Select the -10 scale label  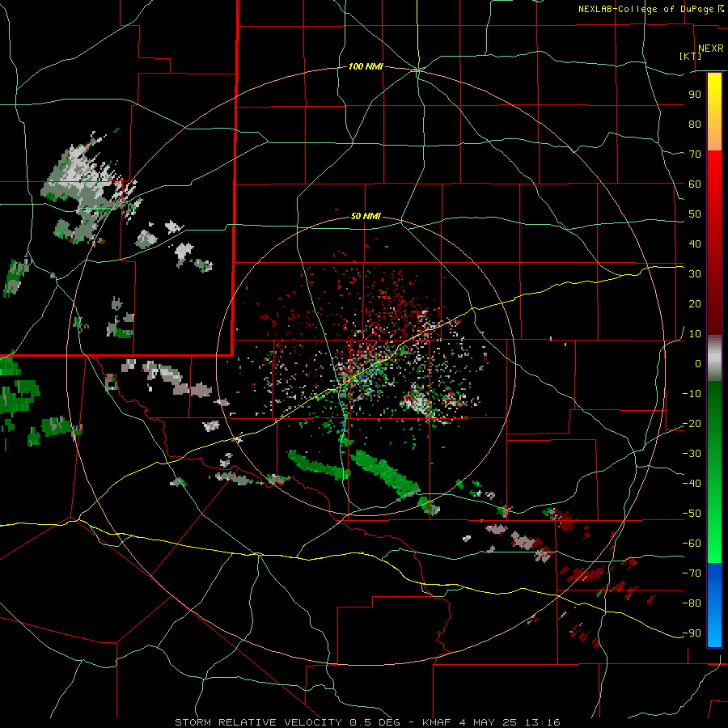coord(692,394)
